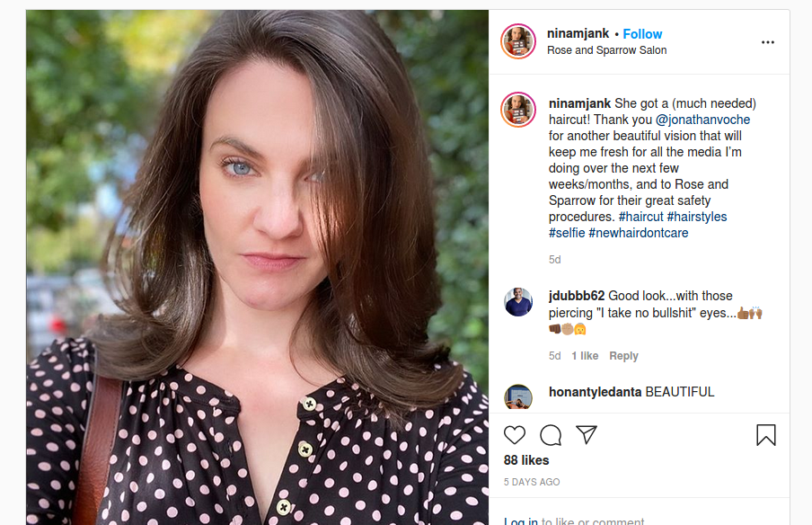Reply to jdubbb62's comment
The image size is (812, 525).
pyautogui.click(x=623, y=356)
